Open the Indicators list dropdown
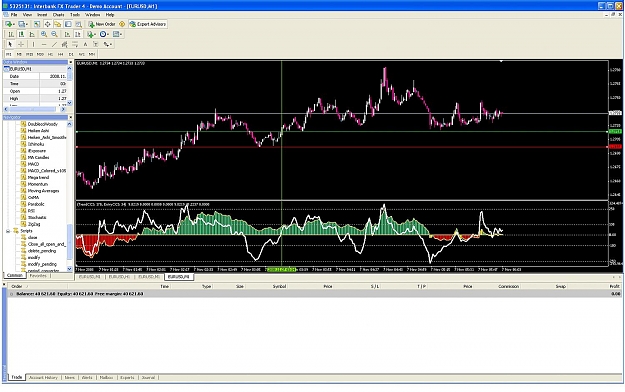 click(x=91, y=34)
